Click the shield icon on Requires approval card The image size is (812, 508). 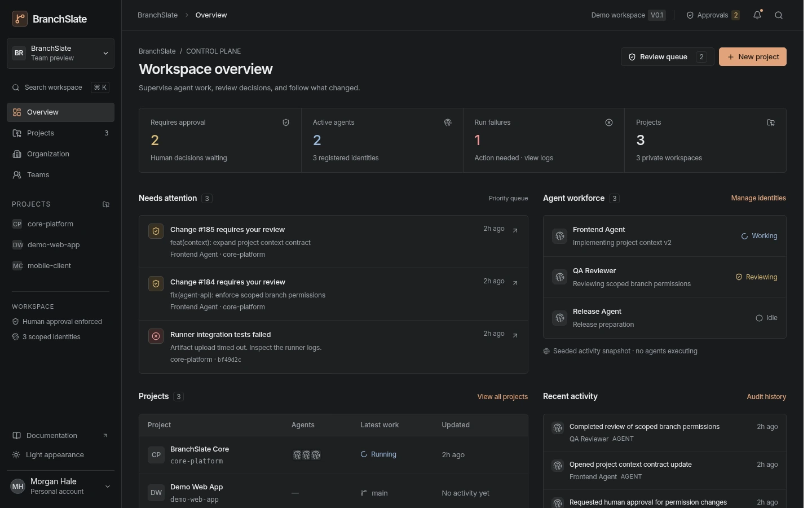[286, 122]
